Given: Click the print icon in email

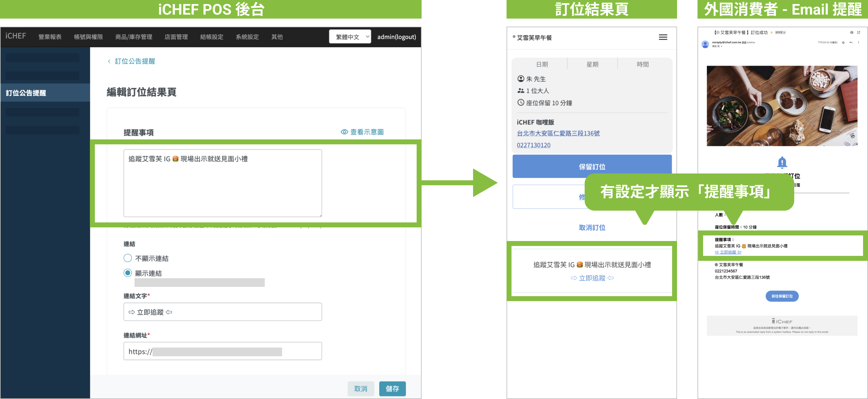Looking at the screenshot, I should [x=852, y=32].
